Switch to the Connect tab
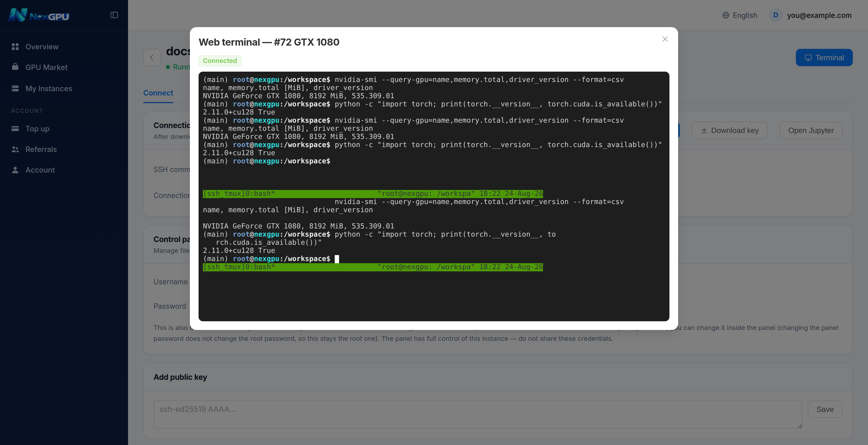The width and height of the screenshot is (868, 445). [x=158, y=93]
